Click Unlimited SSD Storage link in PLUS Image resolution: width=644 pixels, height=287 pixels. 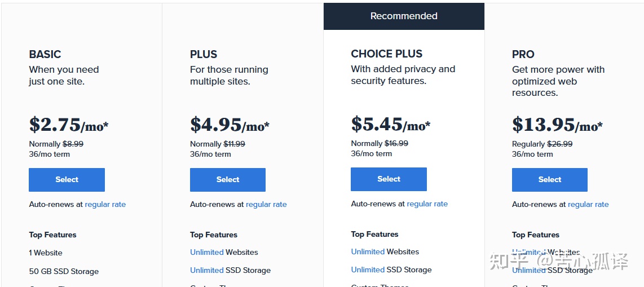(207, 271)
